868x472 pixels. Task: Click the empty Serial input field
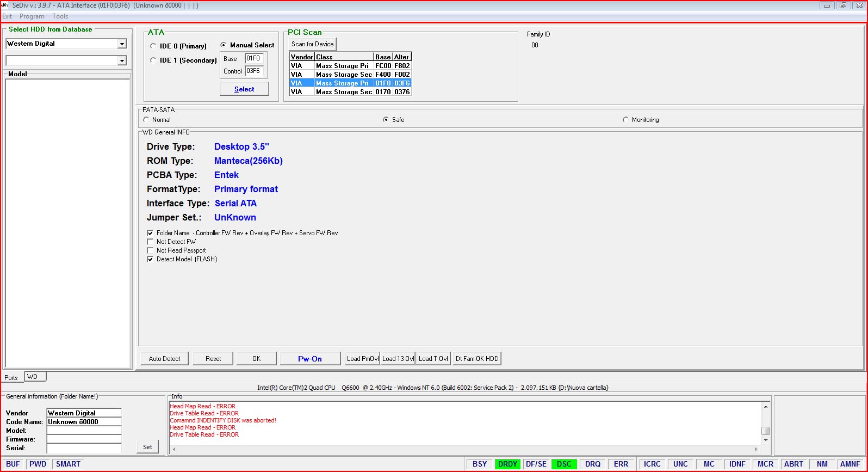pyautogui.click(x=84, y=448)
